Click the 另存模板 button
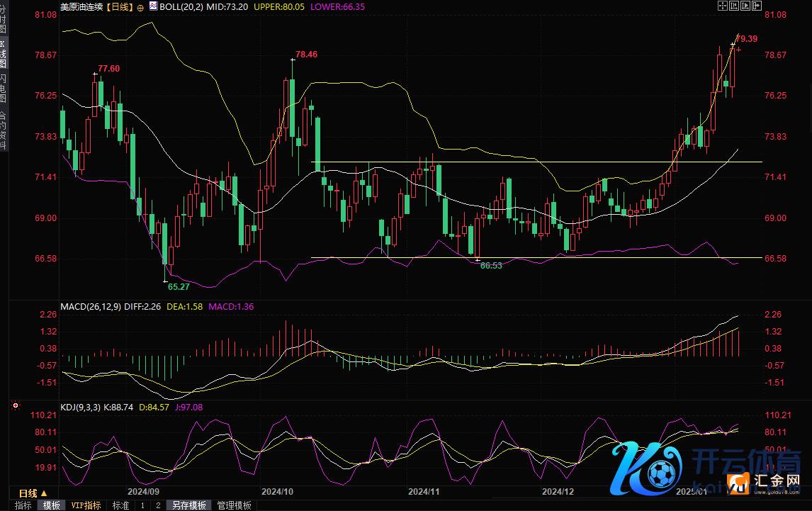 189,505
